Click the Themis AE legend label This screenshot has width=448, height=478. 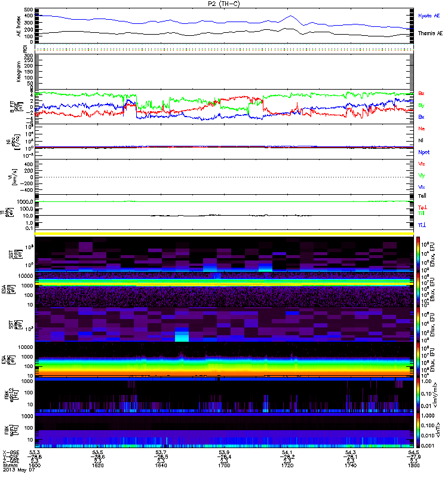point(430,33)
